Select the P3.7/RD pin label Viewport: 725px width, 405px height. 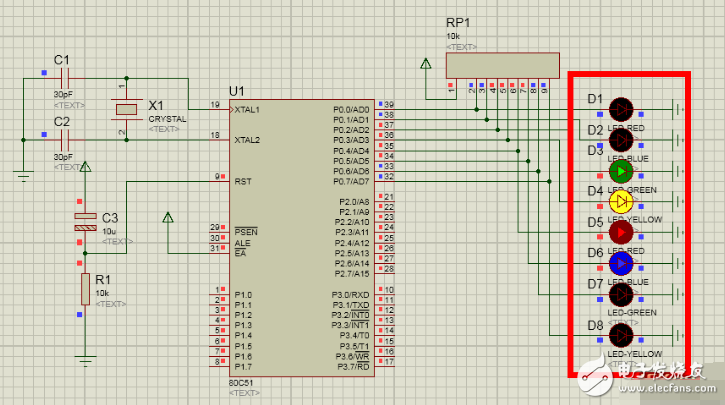tap(351, 366)
